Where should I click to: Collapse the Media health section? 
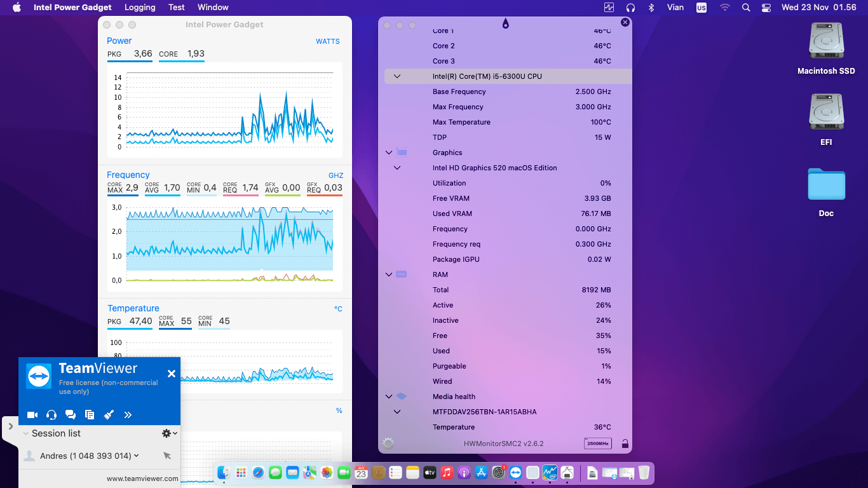coord(388,396)
